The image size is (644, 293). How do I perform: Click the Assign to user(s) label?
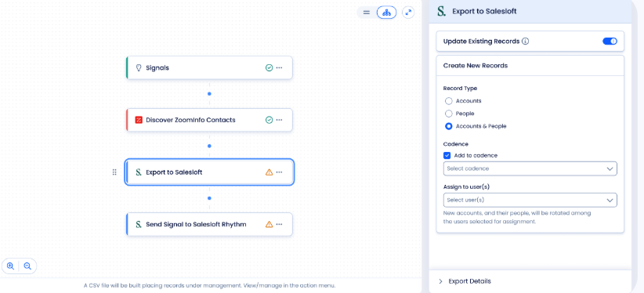467,186
